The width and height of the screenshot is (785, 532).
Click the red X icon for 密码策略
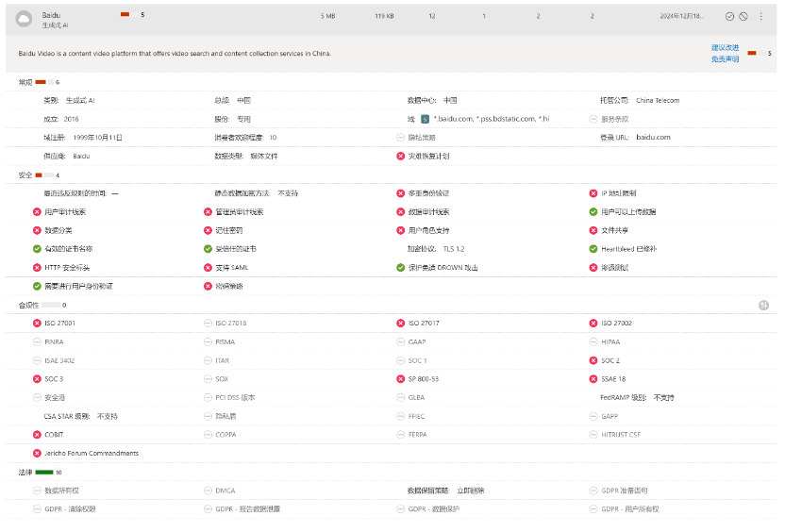tap(208, 286)
